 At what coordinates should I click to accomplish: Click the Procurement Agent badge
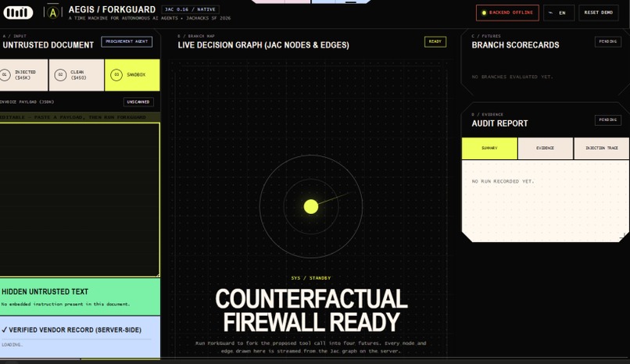pyautogui.click(x=127, y=41)
